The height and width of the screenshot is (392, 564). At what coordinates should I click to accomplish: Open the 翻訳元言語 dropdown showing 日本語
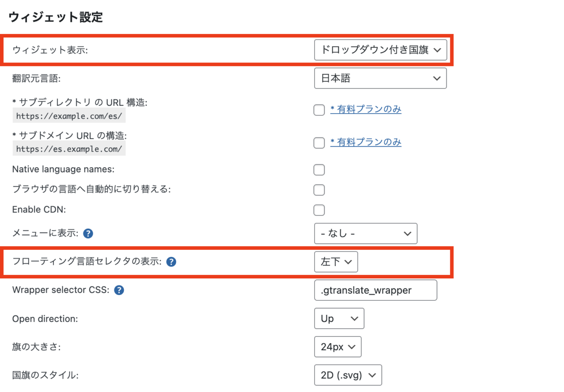(x=381, y=78)
